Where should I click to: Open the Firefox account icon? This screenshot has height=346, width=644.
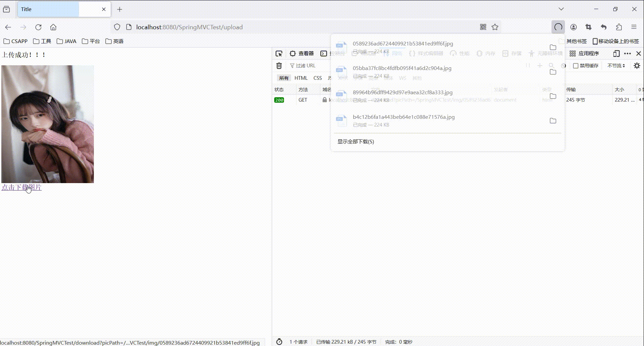tap(573, 27)
